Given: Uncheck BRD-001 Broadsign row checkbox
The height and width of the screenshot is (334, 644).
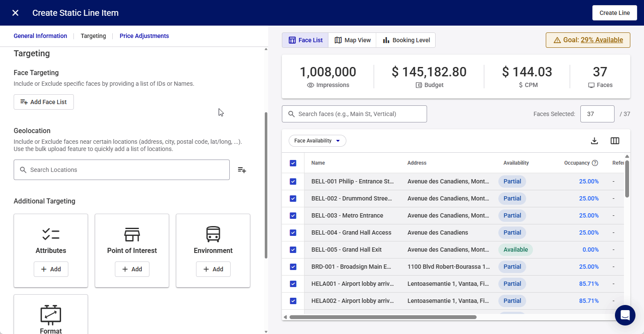Looking at the screenshot, I should pos(293,267).
